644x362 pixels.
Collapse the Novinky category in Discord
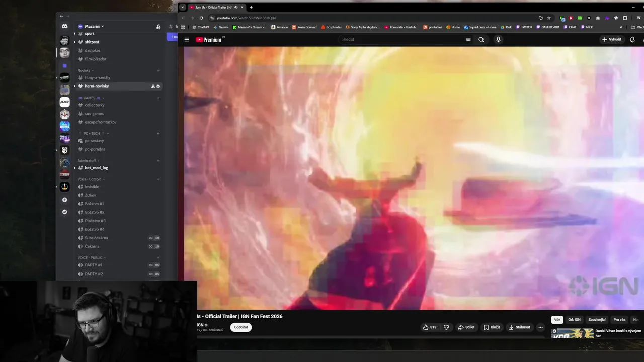tap(86, 70)
